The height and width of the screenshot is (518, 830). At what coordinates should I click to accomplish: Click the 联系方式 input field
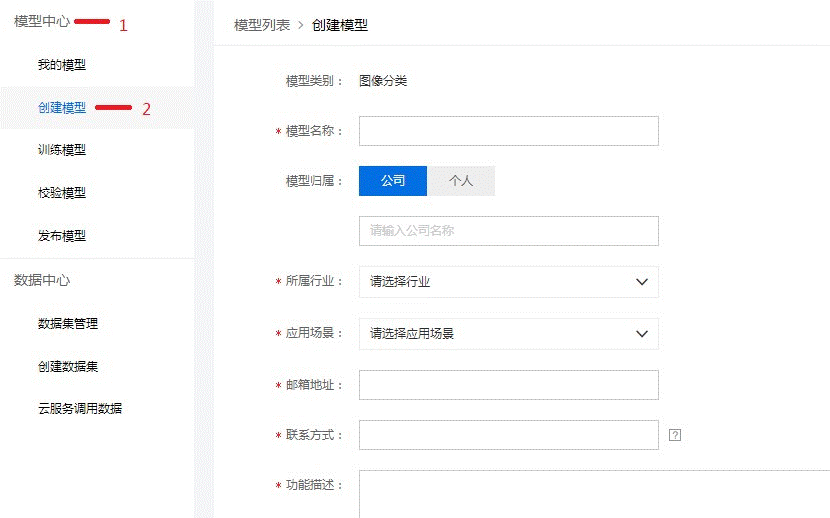pos(508,435)
